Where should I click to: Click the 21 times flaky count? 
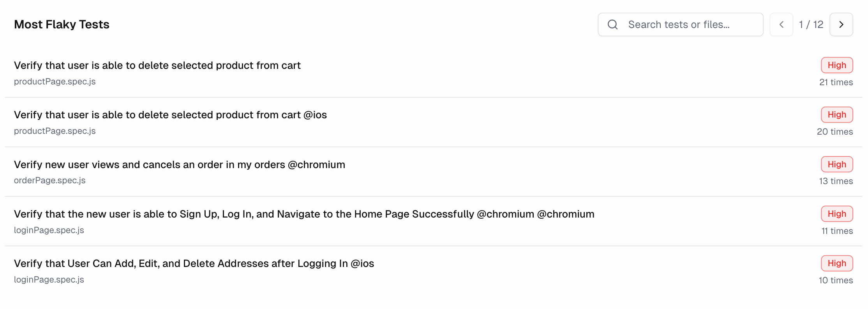tap(836, 83)
